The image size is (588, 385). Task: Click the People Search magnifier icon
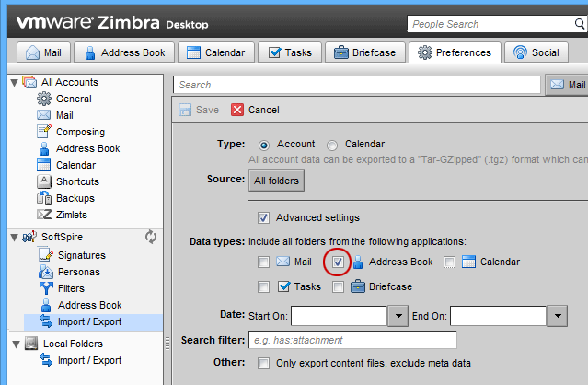580,24
